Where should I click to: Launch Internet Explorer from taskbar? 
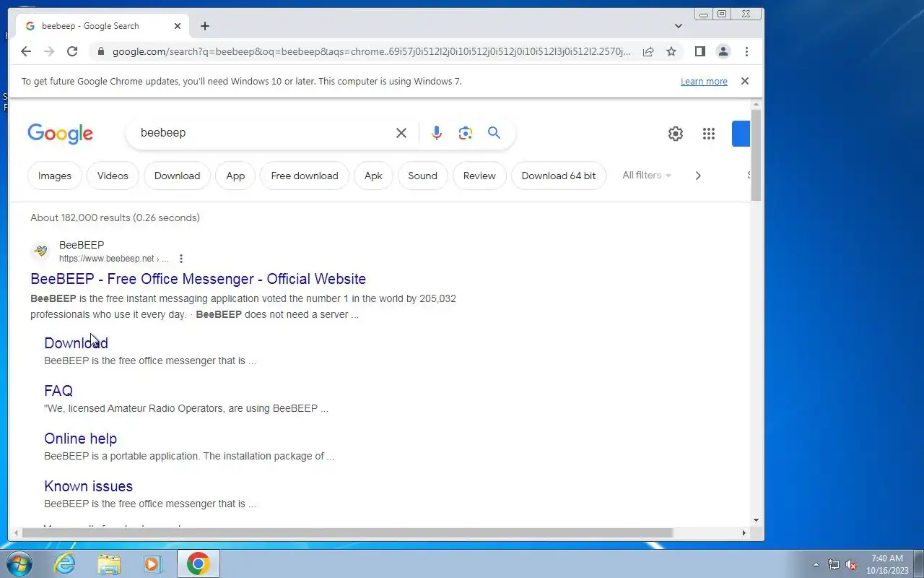pos(65,564)
